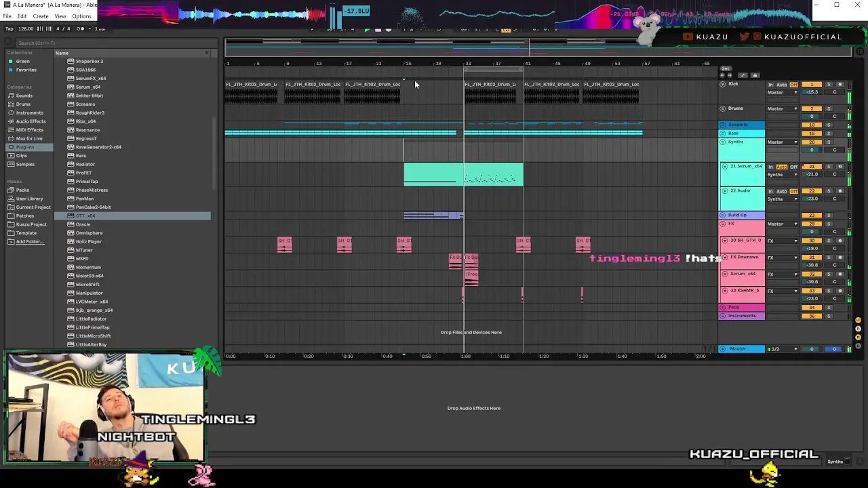
Task: Open the File menu
Action: coord(7,16)
